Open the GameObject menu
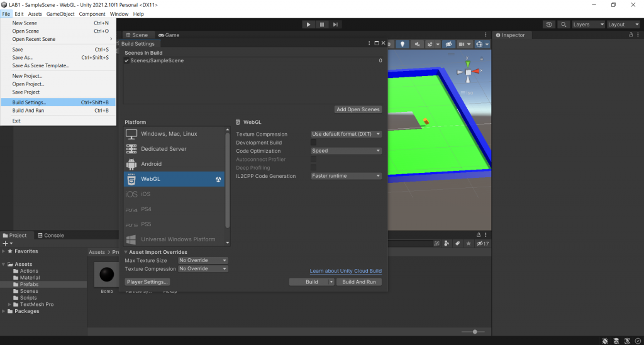 click(x=60, y=14)
